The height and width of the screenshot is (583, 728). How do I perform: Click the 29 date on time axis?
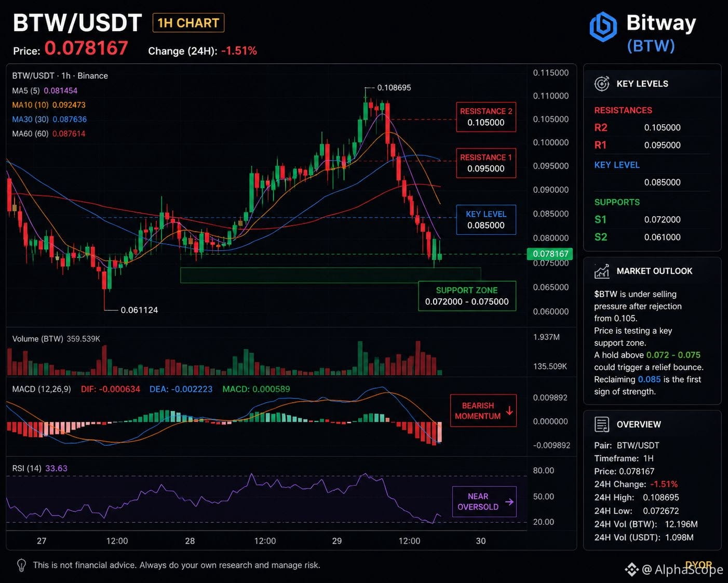tap(337, 541)
